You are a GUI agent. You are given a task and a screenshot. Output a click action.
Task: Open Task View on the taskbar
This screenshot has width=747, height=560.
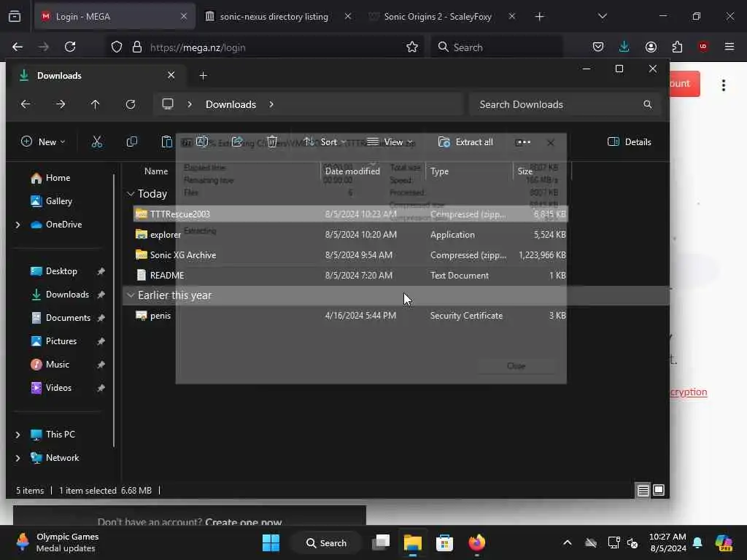pos(381,542)
